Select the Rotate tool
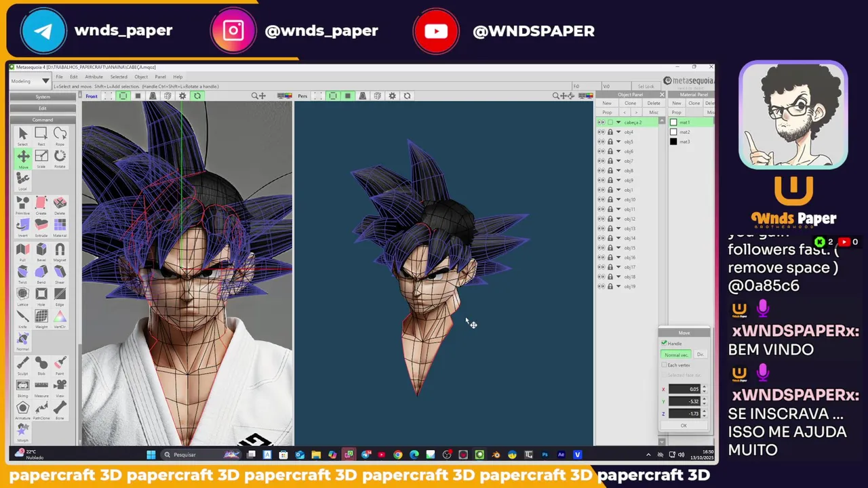Image resolution: width=868 pixels, height=488 pixels. pos(60,159)
